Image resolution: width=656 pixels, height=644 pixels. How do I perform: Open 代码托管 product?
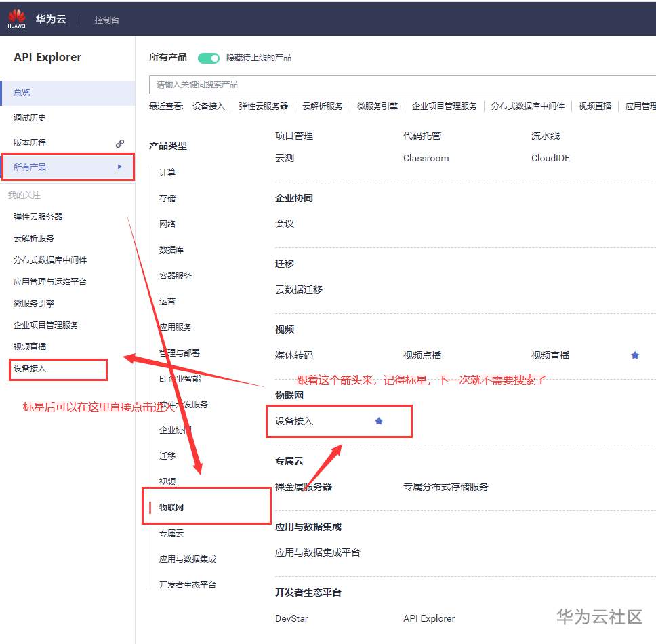pos(422,136)
